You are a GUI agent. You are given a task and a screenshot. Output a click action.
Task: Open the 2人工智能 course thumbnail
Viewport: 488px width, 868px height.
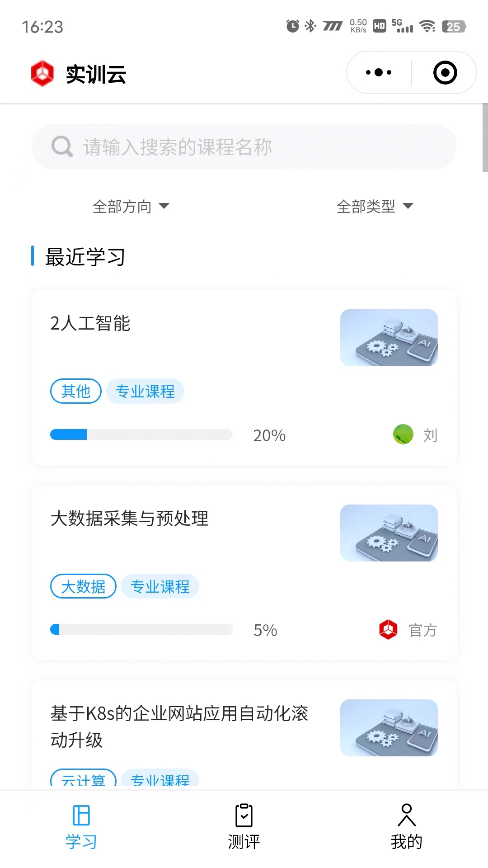point(389,338)
